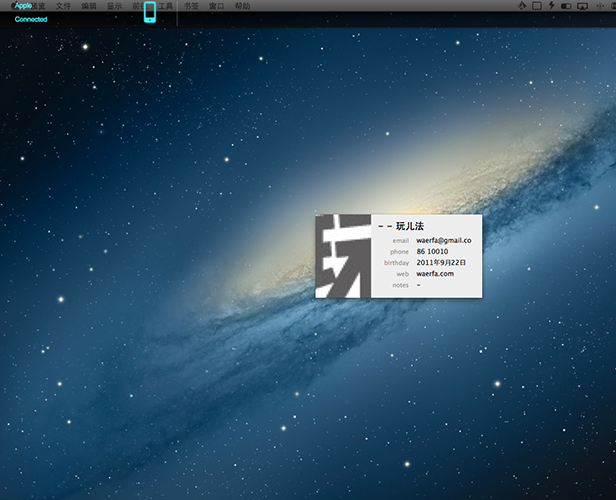Open the 文件 menu
This screenshot has height=500, width=616.
point(64,6)
